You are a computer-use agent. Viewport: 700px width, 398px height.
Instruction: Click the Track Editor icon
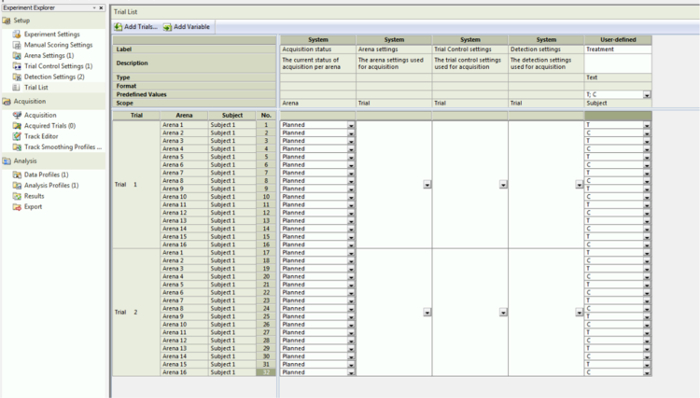click(x=17, y=136)
